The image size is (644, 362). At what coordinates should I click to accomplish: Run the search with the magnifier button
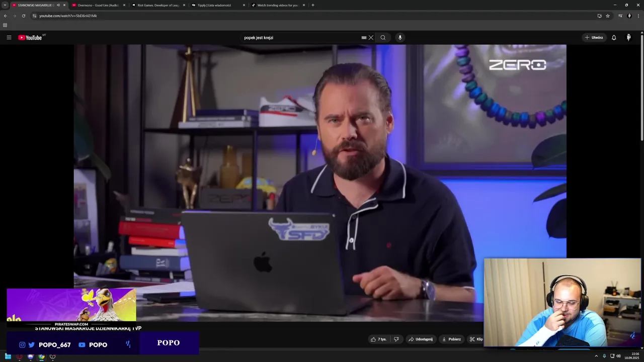click(x=383, y=38)
